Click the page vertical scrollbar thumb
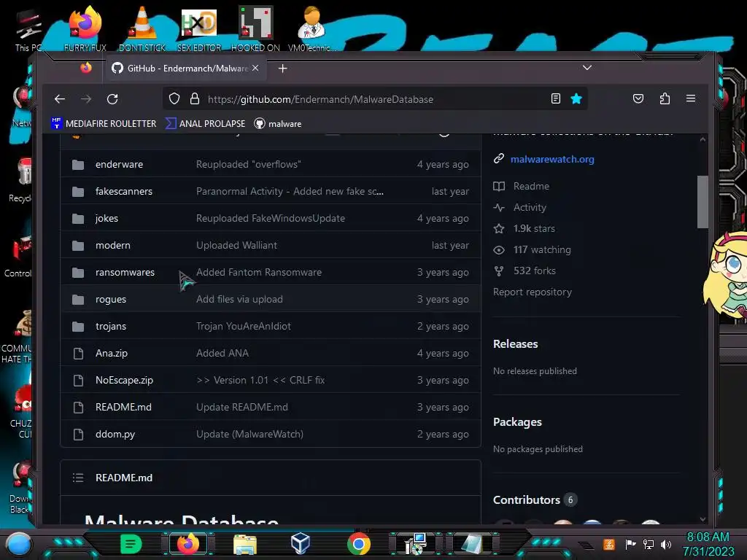The height and width of the screenshot is (560, 747). (703, 202)
